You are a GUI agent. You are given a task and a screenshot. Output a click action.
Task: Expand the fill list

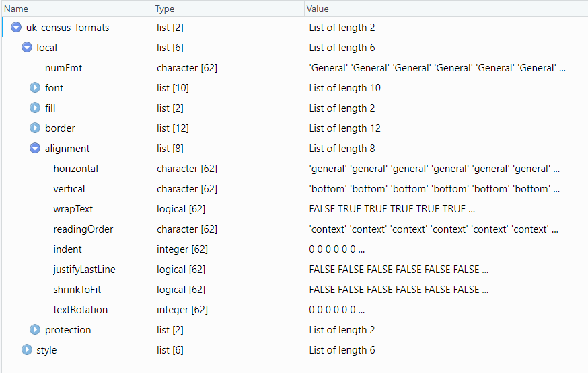tap(35, 108)
